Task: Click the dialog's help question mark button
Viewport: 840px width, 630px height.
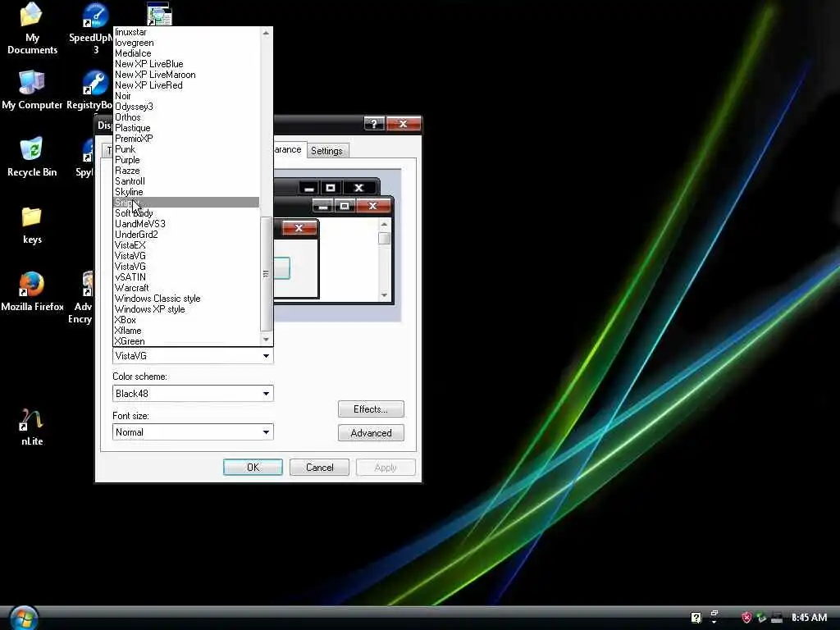Action: point(374,124)
